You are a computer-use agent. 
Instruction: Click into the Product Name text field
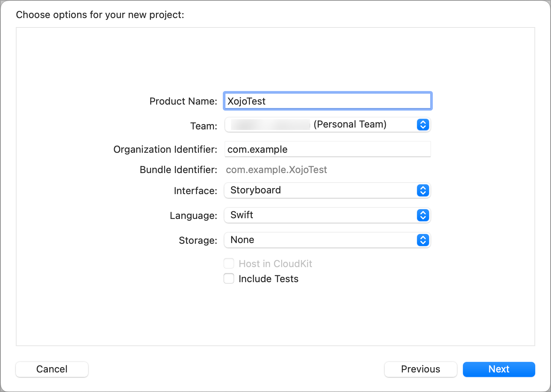[x=327, y=101]
